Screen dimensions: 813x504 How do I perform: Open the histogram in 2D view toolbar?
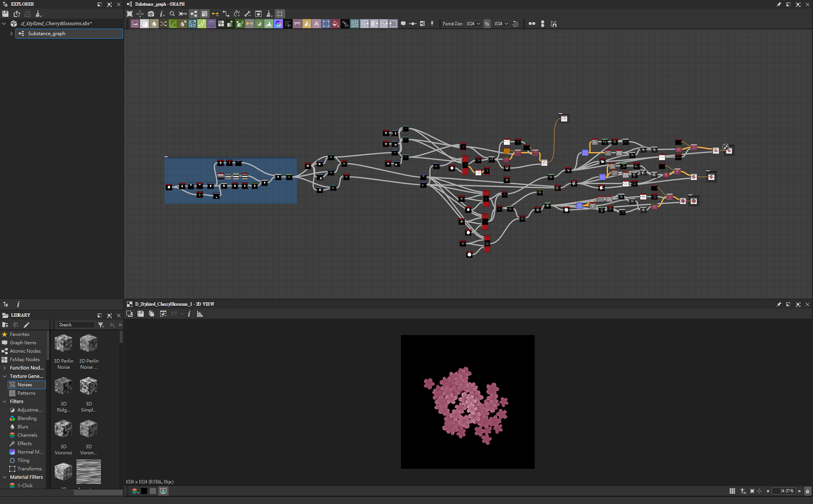(200, 314)
